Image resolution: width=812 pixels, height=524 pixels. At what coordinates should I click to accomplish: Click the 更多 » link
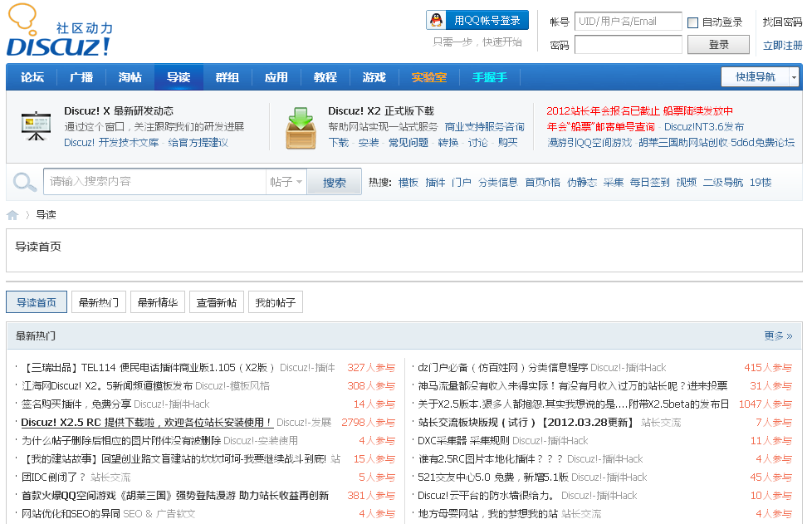pos(778,336)
